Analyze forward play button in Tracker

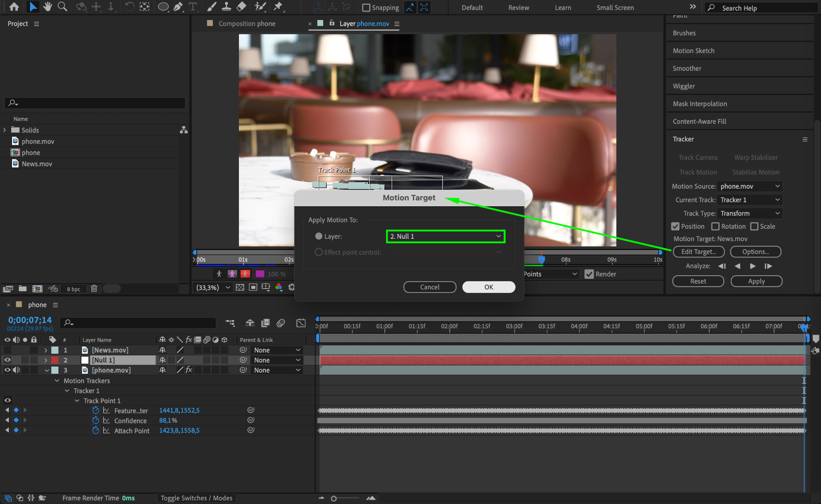[x=752, y=266]
